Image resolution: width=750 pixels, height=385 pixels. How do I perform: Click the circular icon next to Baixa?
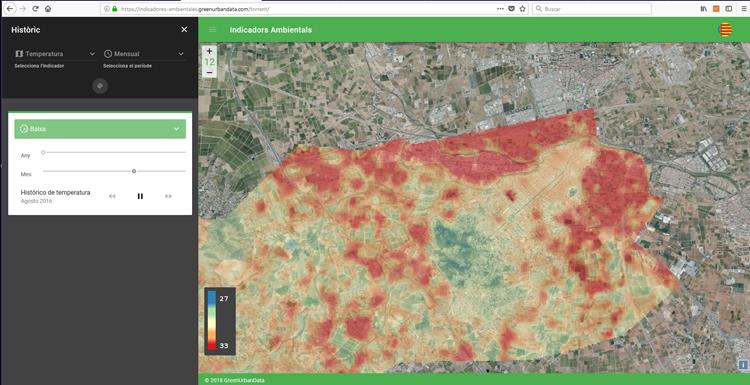click(24, 129)
